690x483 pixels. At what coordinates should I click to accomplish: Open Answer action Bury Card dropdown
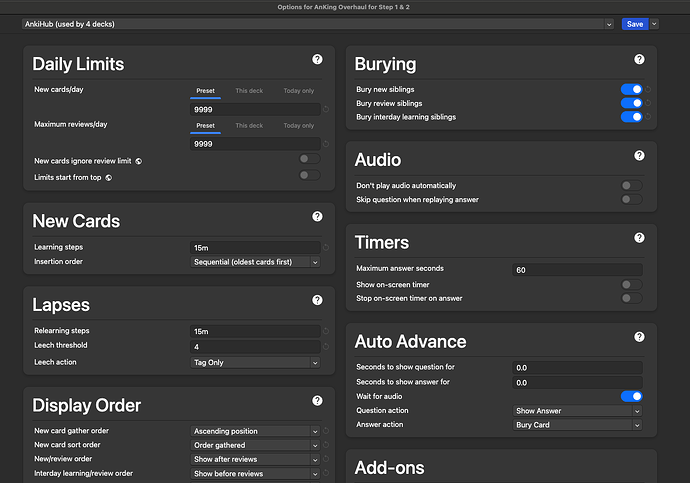(577, 425)
